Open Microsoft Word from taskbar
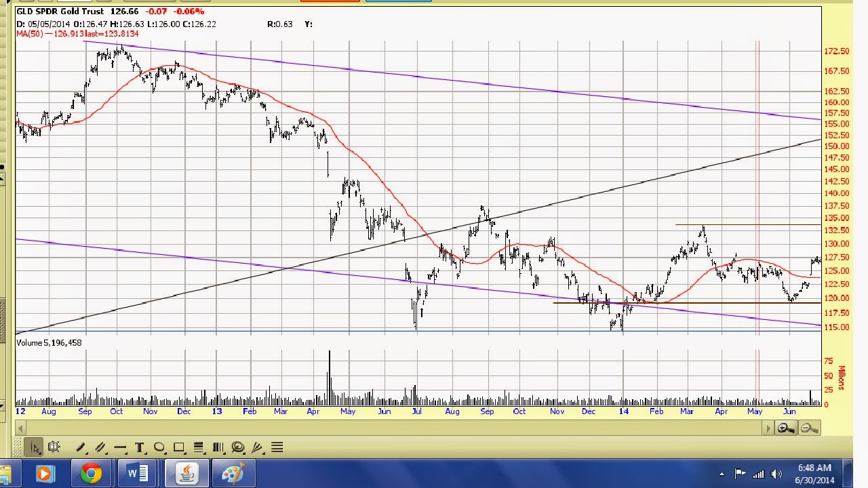 point(138,473)
